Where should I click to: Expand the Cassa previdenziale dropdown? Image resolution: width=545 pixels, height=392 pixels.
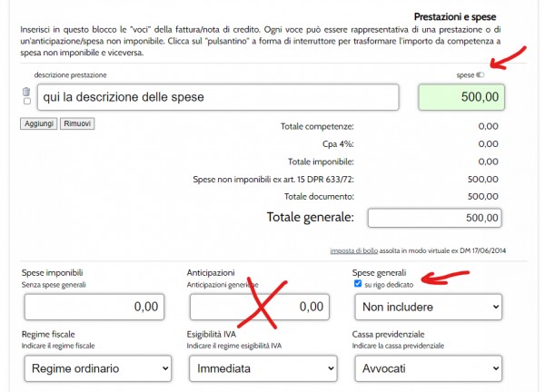(x=428, y=368)
